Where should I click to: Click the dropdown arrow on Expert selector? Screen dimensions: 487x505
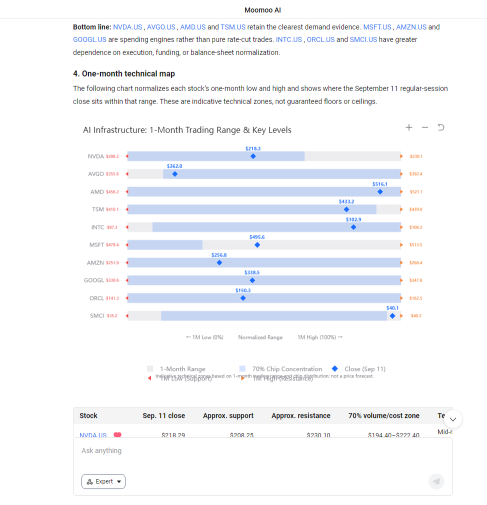[x=119, y=482]
